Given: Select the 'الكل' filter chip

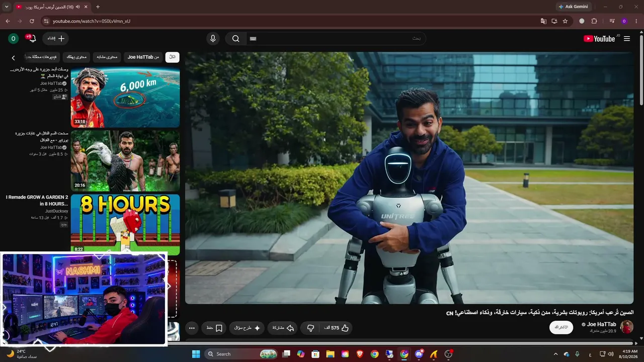Looking at the screenshot, I should [172, 57].
